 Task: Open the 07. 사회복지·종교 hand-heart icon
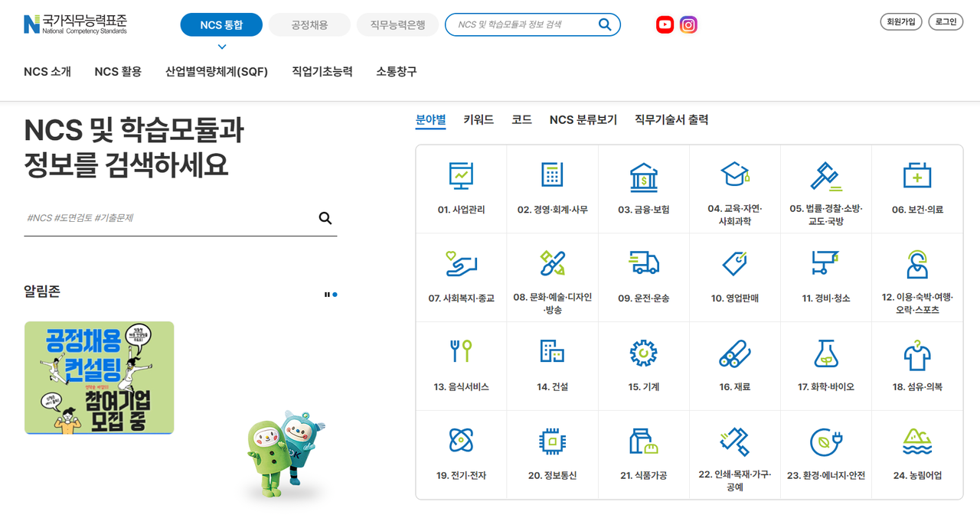[461, 264]
